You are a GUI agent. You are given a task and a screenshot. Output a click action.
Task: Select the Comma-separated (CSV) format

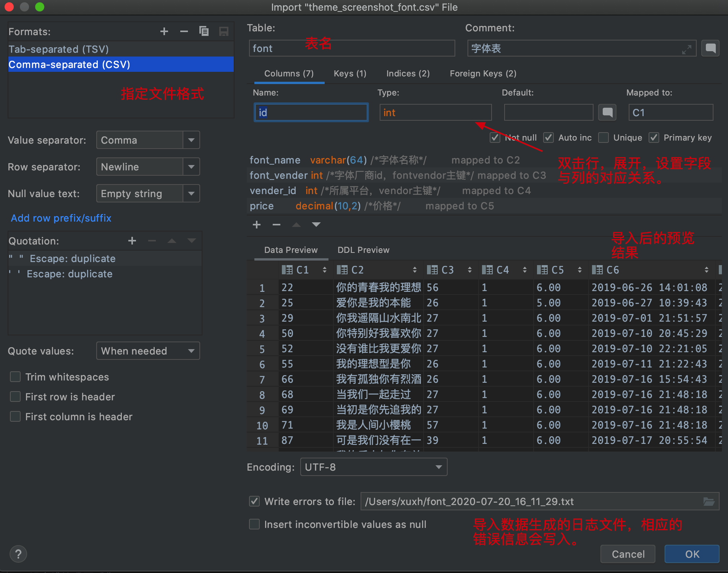point(121,64)
